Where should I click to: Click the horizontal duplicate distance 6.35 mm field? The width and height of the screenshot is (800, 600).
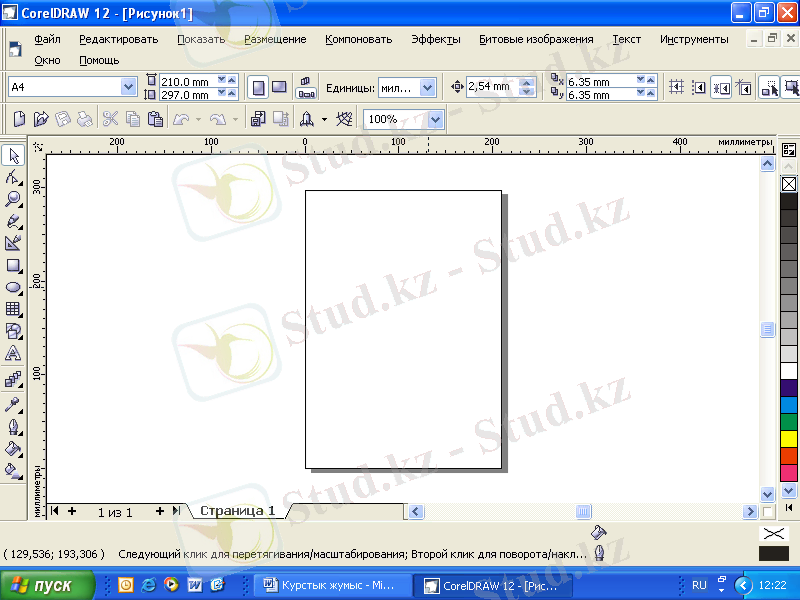(x=601, y=82)
